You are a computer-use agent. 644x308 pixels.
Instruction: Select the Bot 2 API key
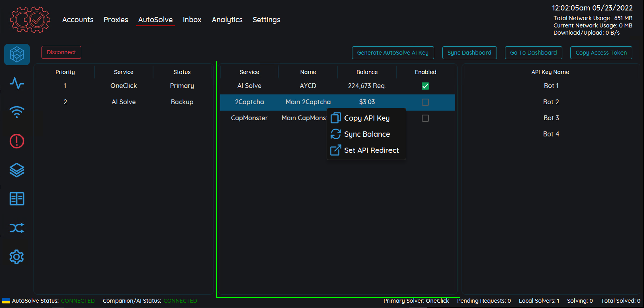551,102
